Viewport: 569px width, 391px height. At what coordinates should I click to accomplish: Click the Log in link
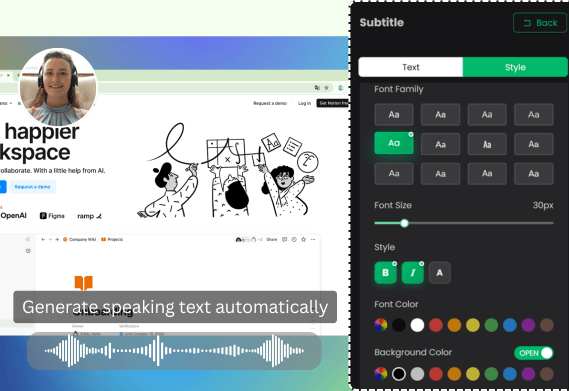coord(304,103)
